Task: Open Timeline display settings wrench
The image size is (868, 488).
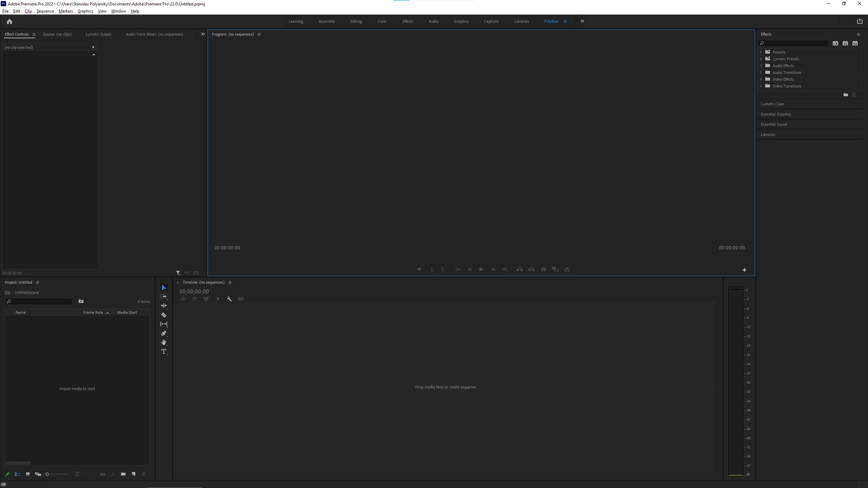Action: coord(229,299)
